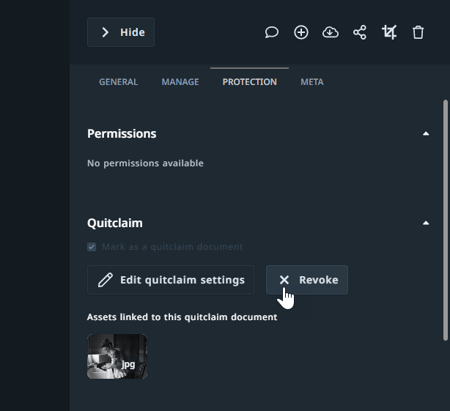The width and height of the screenshot is (450, 411).
Task: Open the comments speech bubble icon
Action: [x=272, y=32]
